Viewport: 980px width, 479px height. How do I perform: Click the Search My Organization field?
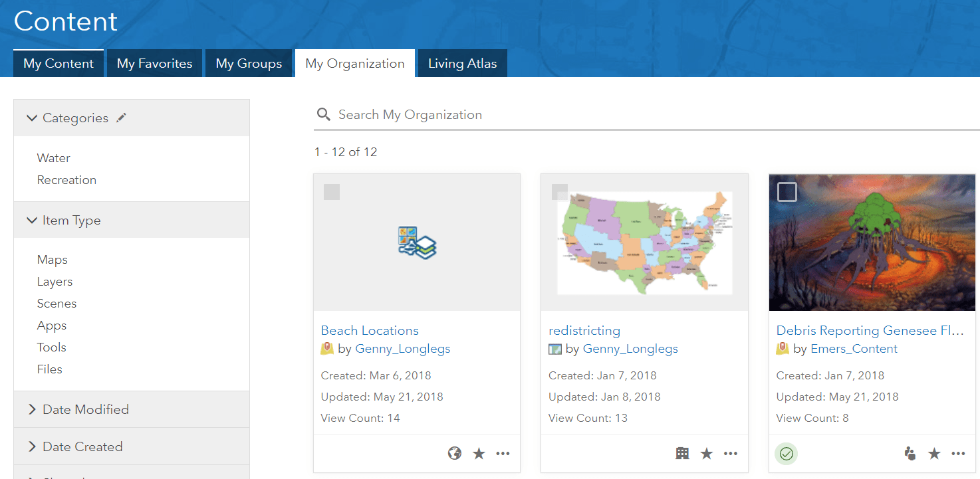coord(598,115)
